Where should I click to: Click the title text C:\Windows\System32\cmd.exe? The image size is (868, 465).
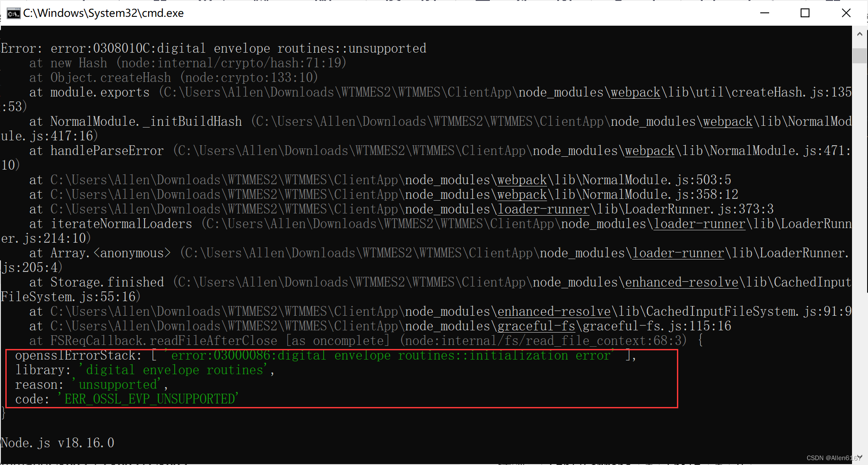[x=103, y=13]
